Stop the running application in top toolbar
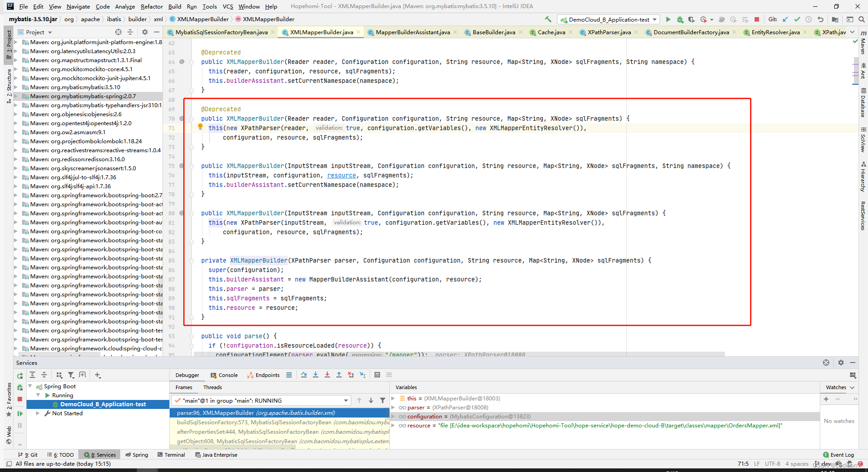The image size is (868, 472). tap(757, 19)
